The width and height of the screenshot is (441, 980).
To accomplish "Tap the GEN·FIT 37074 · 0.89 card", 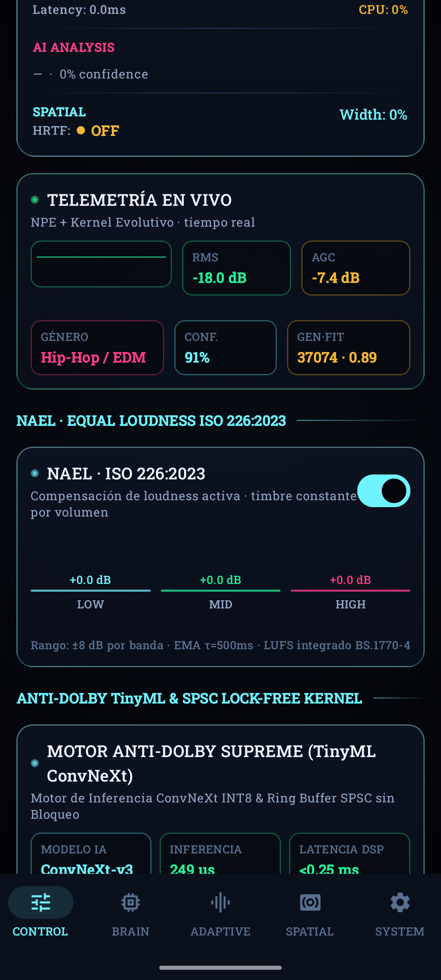I will [349, 347].
